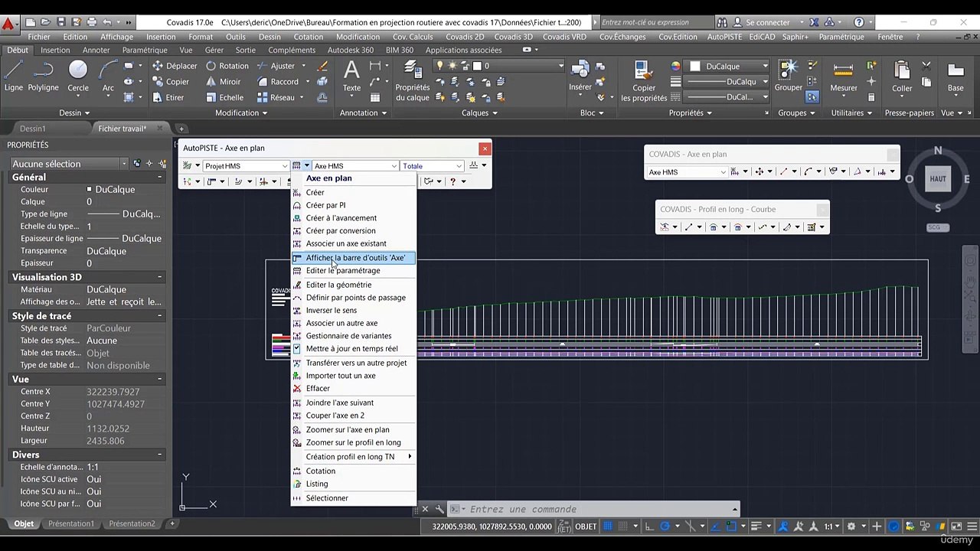Toggle polar tracking in status bar
980x551 pixels.
[x=665, y=527]
